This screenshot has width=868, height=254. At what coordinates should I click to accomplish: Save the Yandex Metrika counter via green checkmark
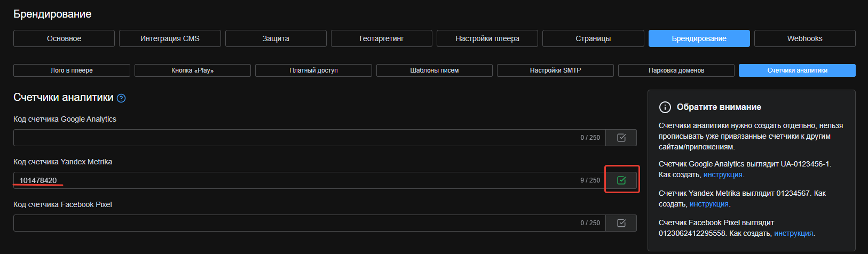pyautogui.click(x=621, y=180)
